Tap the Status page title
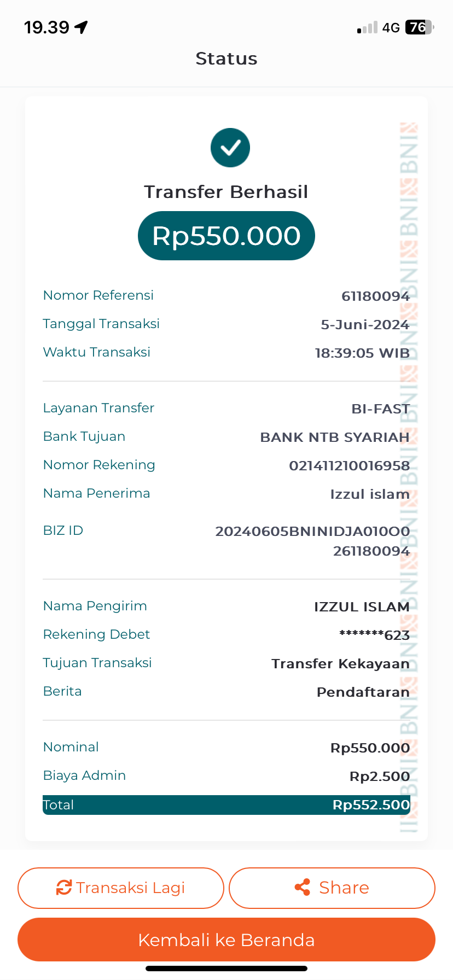Viewport: 453px width, 980px height. [226, 59]
